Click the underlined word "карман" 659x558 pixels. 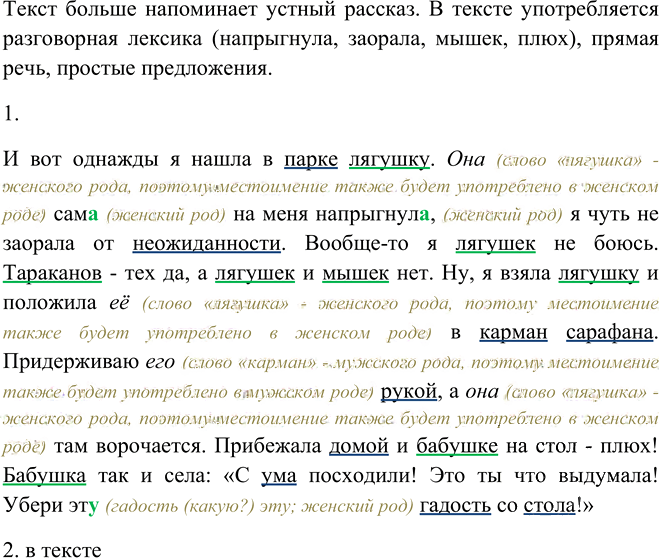513,333
